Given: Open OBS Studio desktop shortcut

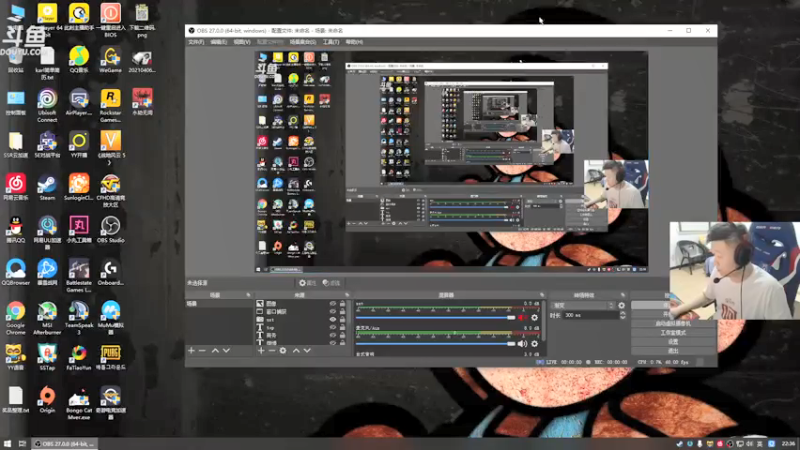Looking at the screenshot, I should (x=110, y=229).
